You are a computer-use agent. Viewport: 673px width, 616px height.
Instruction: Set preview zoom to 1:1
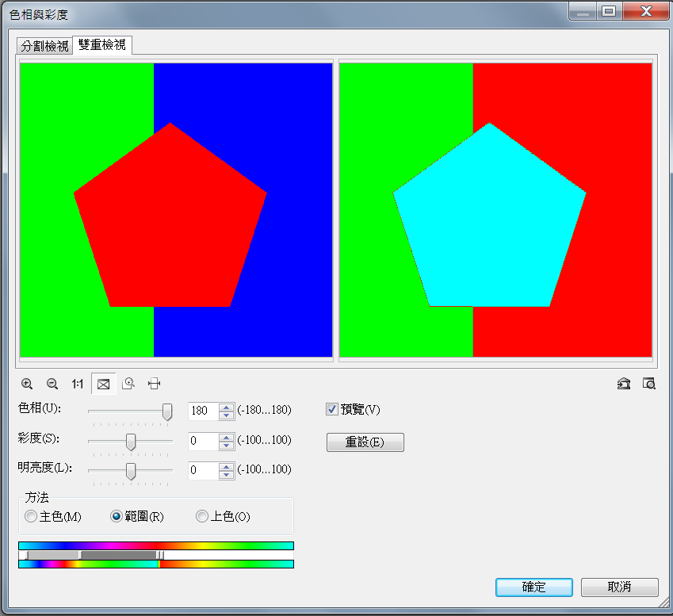coord(78,384)
